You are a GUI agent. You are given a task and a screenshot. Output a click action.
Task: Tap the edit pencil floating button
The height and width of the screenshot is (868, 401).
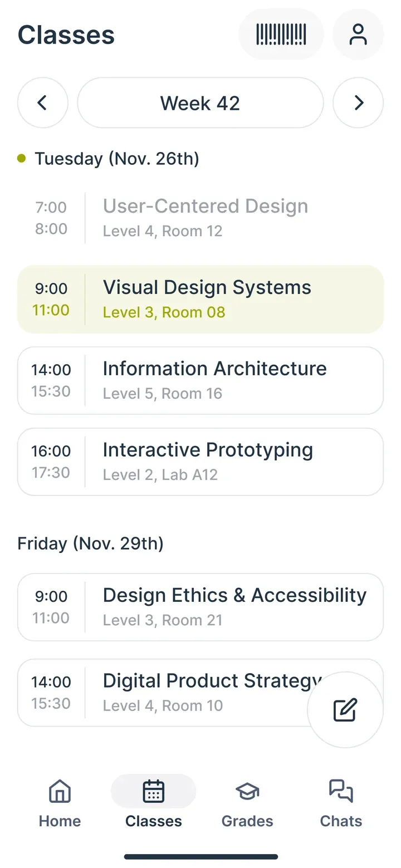(345, 710)
